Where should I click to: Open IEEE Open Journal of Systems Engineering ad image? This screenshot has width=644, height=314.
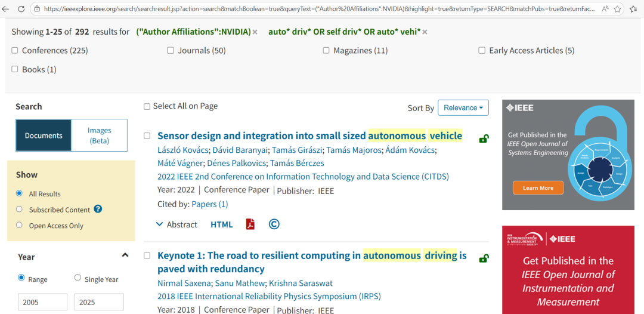(568, 155)
